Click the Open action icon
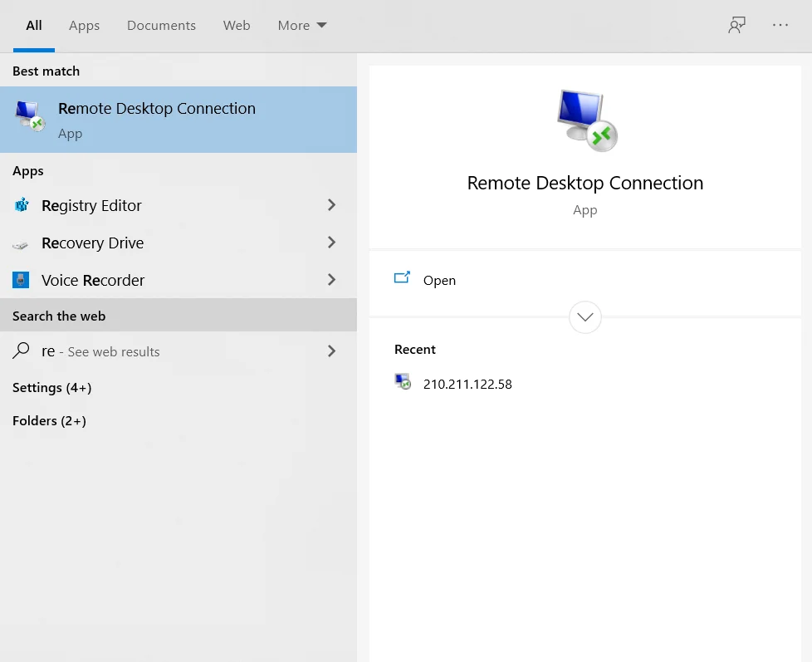This screenshot has width=812, height=662. tap(402, 278)
